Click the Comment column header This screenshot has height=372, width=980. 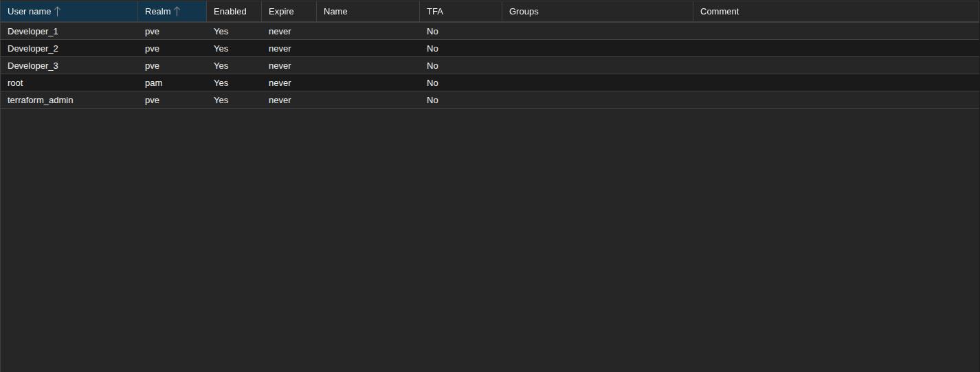click(720, 11)
